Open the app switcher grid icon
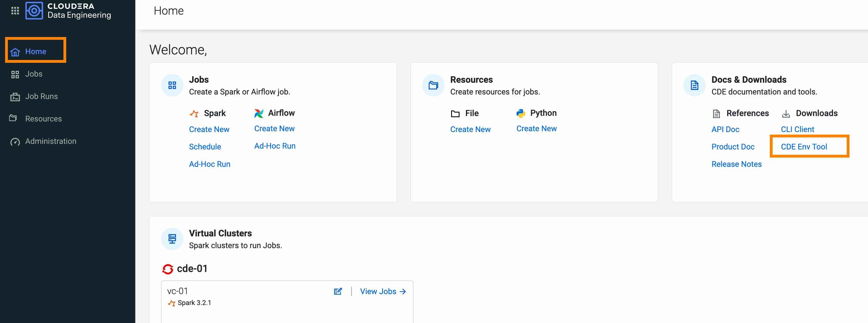 15,11
